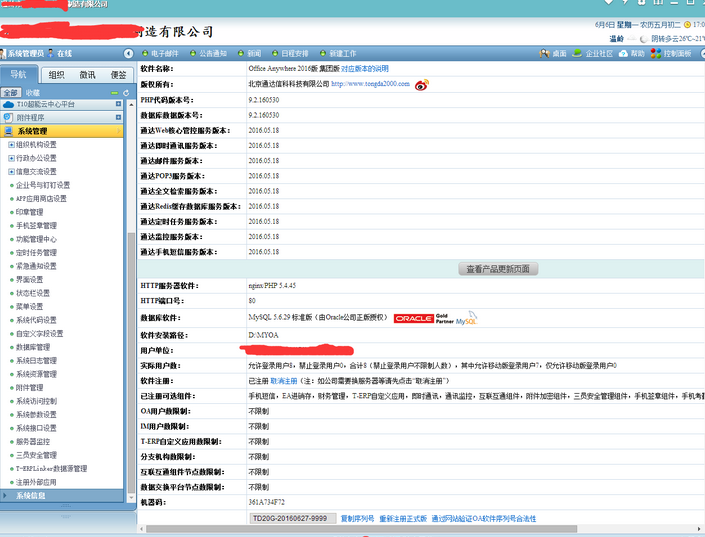Click the Sina Weibo eye icon
The image size is (705, 537).
coord(422,85)
